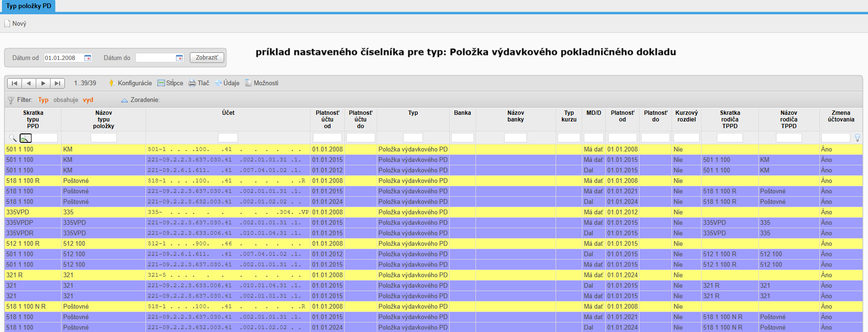The image size is (868, 332).
Task: Click the magnifier search icon in filter row
Action: [12, 138]
